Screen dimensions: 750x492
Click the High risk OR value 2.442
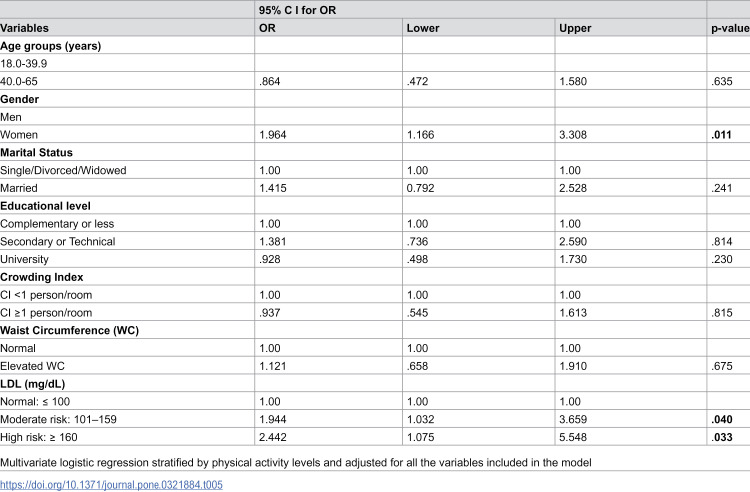tap(273, 437)
